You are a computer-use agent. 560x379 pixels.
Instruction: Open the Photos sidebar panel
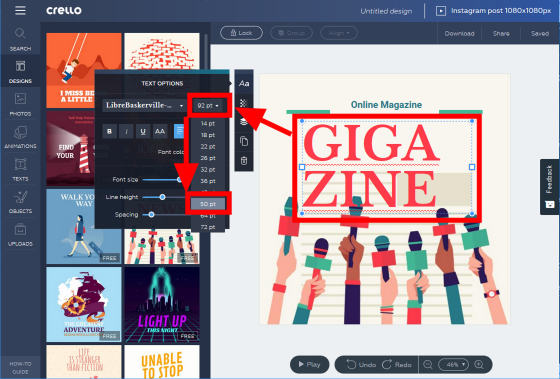pos(20,104)
